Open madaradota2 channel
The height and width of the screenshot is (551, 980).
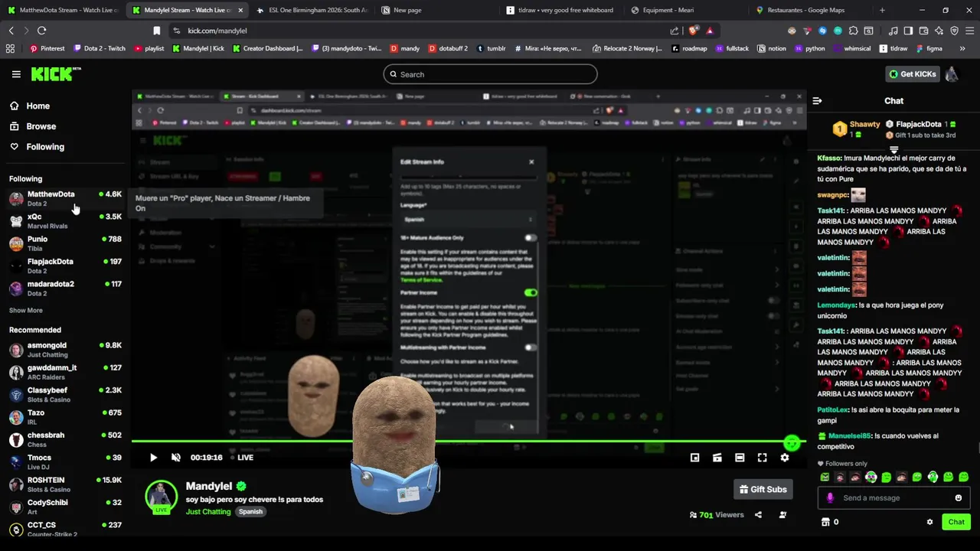(x=65, y=289)
